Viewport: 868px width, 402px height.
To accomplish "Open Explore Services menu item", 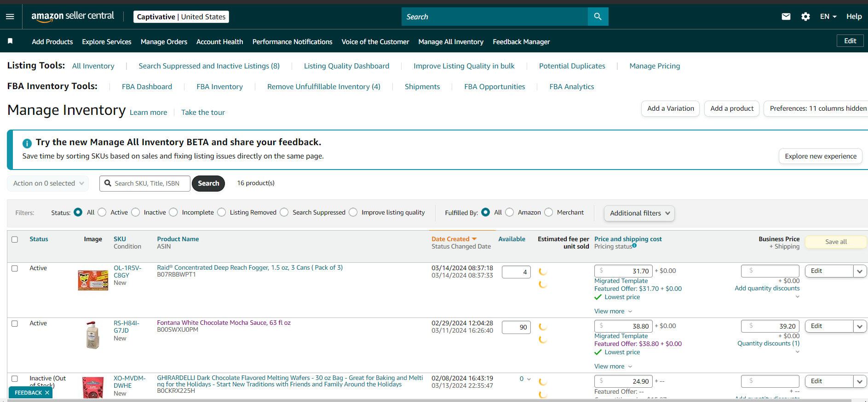I will click(107, 42).
